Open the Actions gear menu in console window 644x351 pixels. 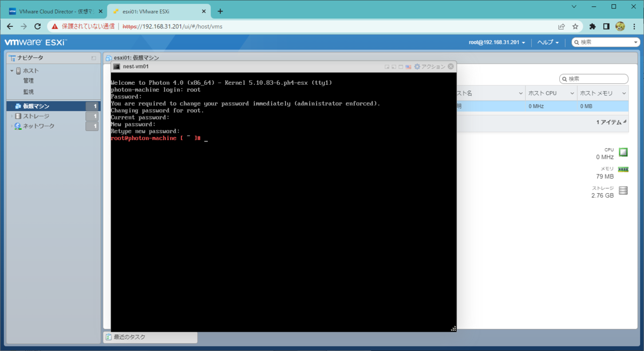[x=417, y=67]
